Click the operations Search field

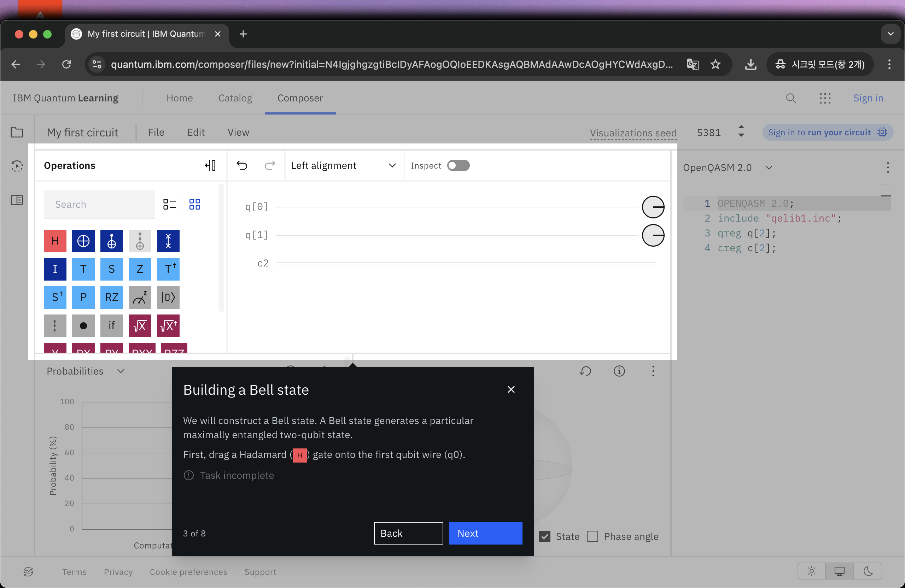(99, 204)
